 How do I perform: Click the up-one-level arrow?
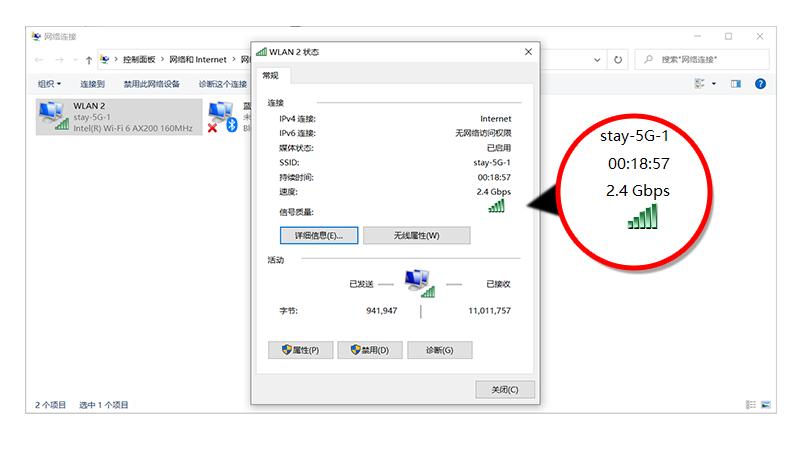pos(89,60)
